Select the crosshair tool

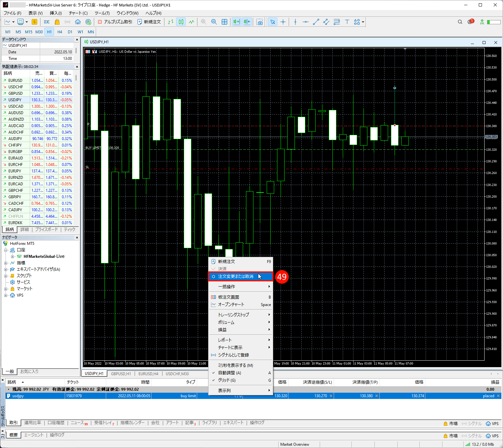pyautogui.click(x=283, y=22)
